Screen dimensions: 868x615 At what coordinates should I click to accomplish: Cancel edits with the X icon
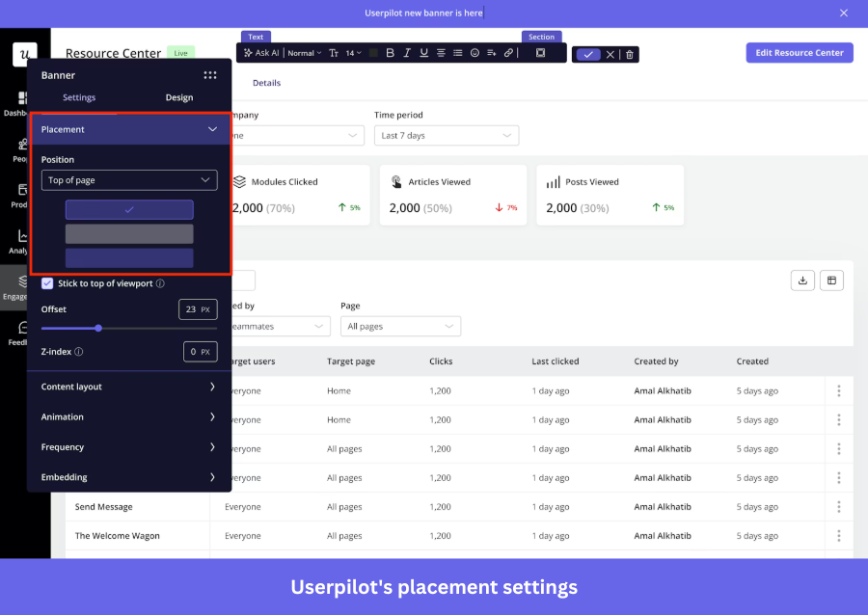point(610,54)
